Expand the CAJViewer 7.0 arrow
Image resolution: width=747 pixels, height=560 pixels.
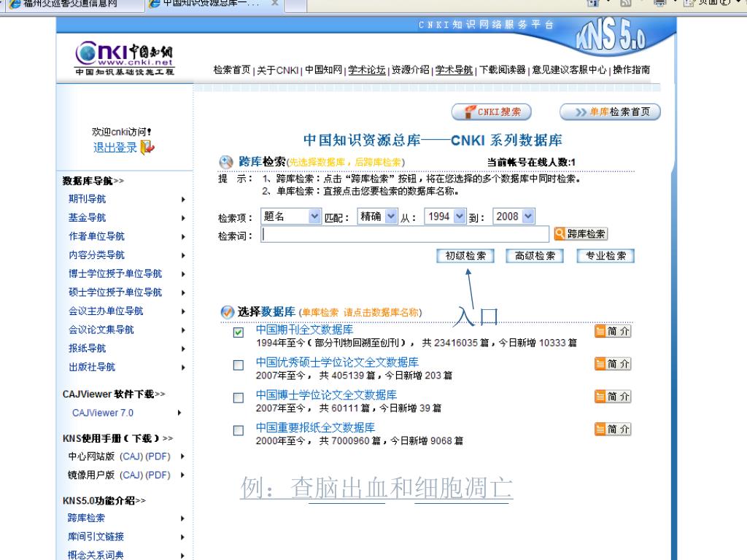[x=179, y=413]
